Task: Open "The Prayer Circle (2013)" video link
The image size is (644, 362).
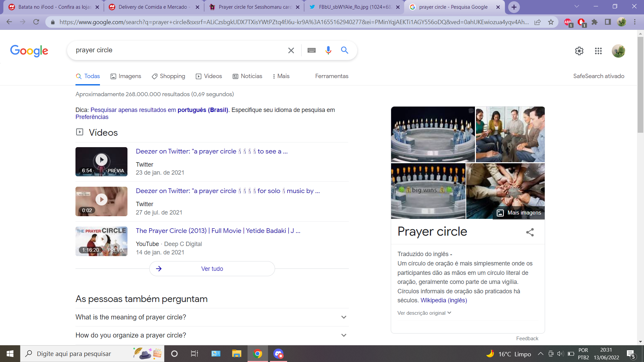Action: (x=218, y=231)
